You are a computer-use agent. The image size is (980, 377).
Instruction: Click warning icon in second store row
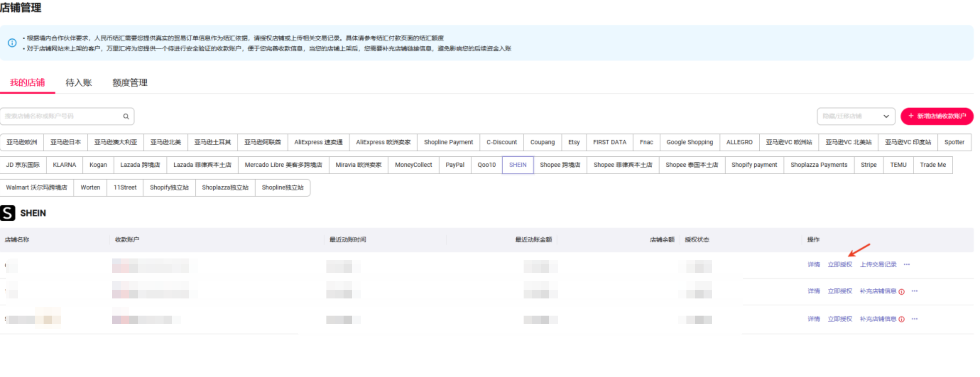902,292
